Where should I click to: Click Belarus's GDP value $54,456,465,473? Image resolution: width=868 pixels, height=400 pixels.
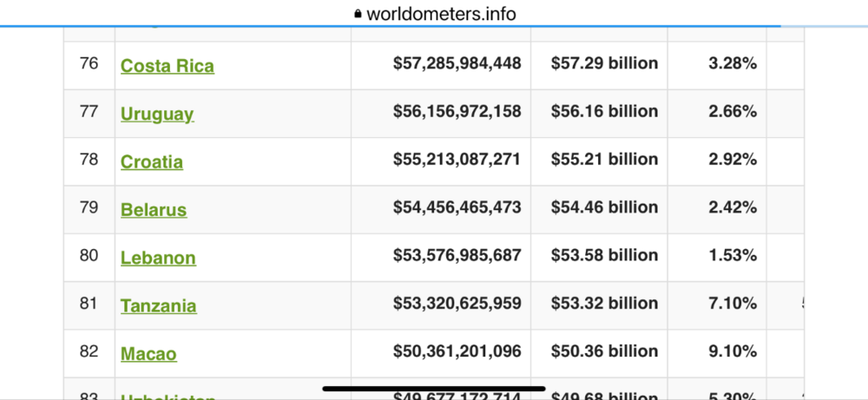(457, 207)
